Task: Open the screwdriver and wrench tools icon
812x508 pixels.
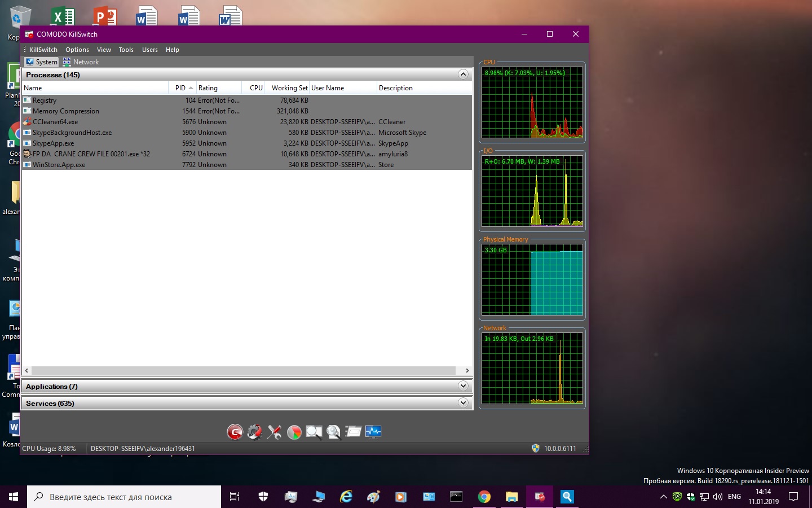Action: coord(275,432)
